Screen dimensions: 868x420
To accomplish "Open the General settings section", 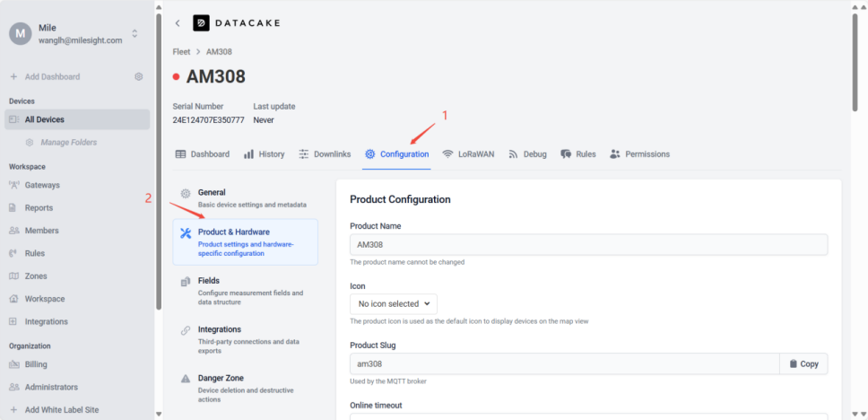I will point(245,198).
